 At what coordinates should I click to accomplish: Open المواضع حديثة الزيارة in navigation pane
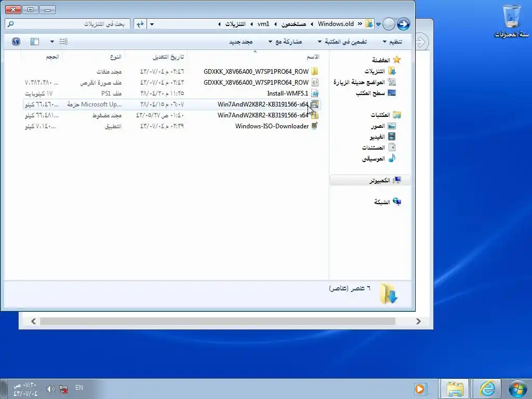click(359, 82)
